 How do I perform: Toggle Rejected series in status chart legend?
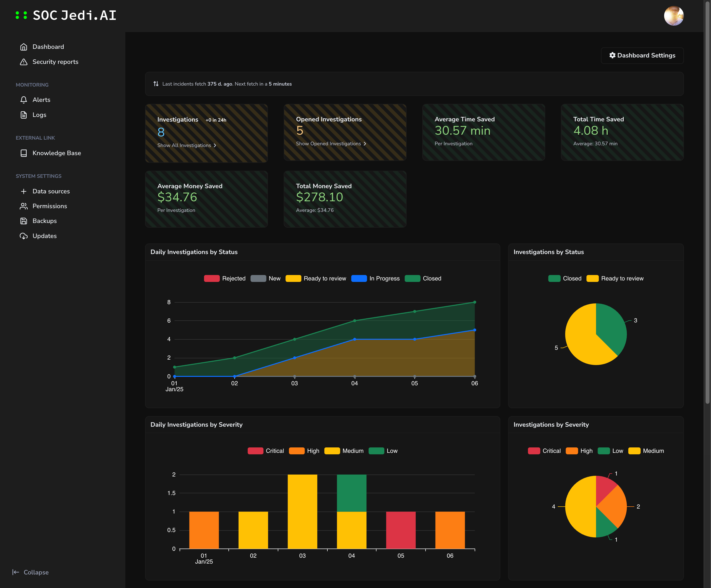212,278
